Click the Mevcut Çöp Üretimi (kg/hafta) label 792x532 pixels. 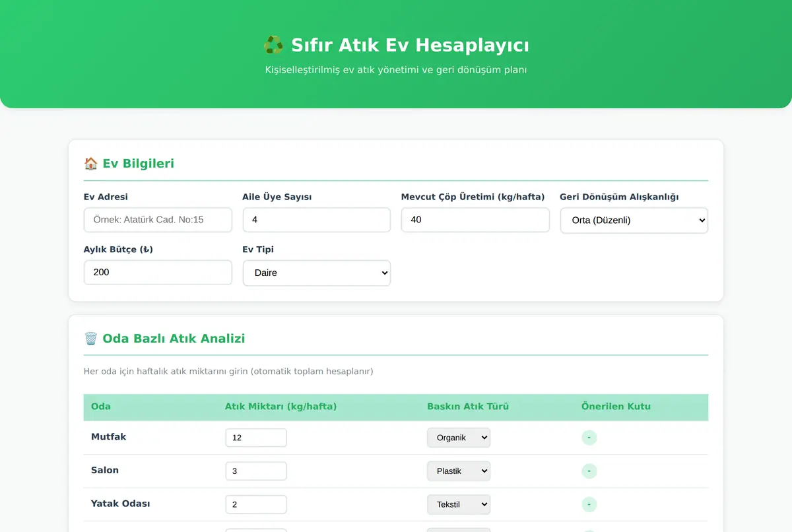click(473, 197)
